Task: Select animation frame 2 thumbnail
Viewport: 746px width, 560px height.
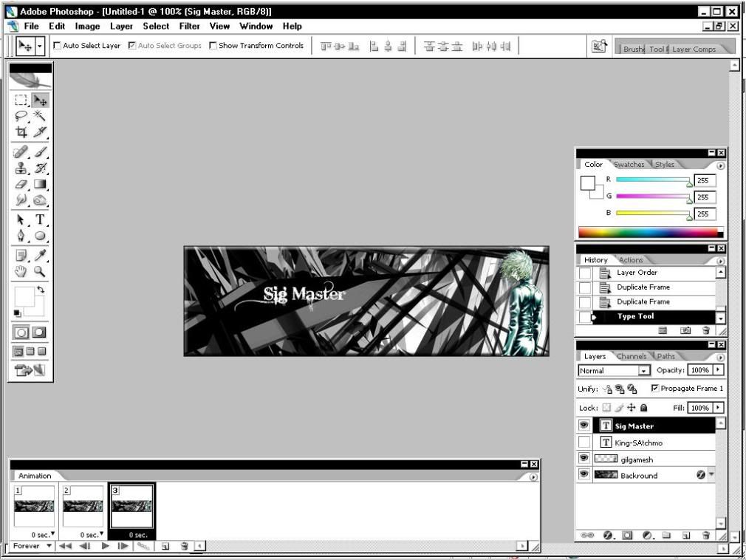Action: [83, 506]
